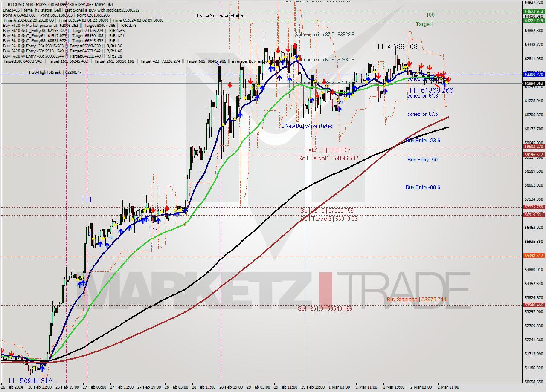Click the 51186.320 price axis value
This screenshot has height=392, width=546.
[x=533, y=368]
